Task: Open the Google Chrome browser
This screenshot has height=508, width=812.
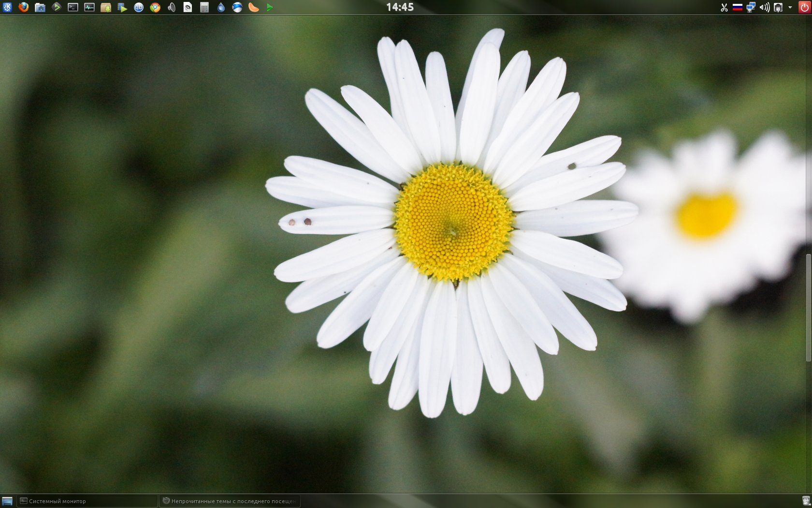Action: [x=155, y=7]
